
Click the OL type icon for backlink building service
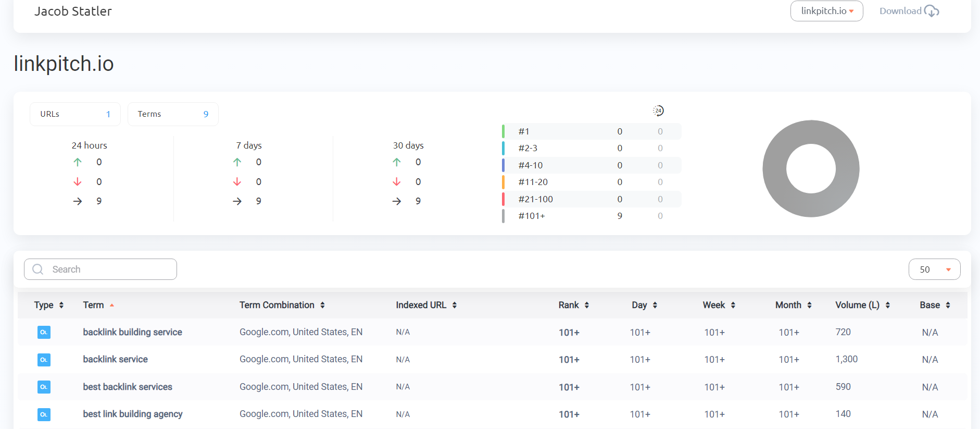[44, 332]
